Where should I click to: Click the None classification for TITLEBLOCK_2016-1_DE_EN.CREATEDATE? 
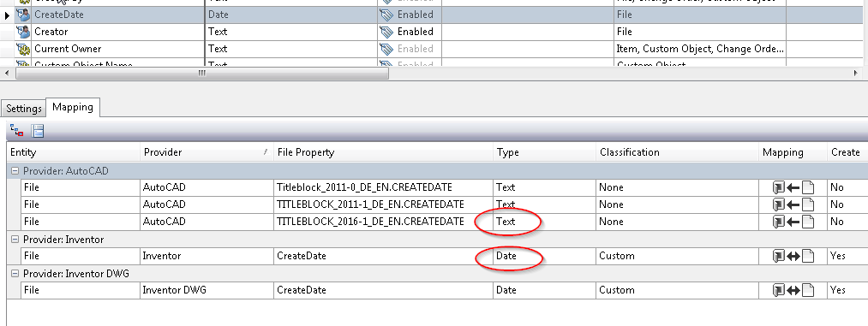pos(678,222)
